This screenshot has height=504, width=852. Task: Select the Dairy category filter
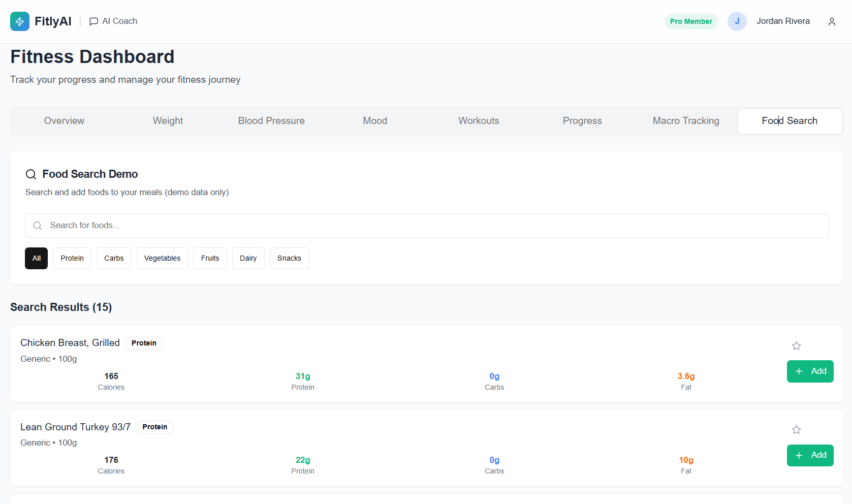point(248,258)
